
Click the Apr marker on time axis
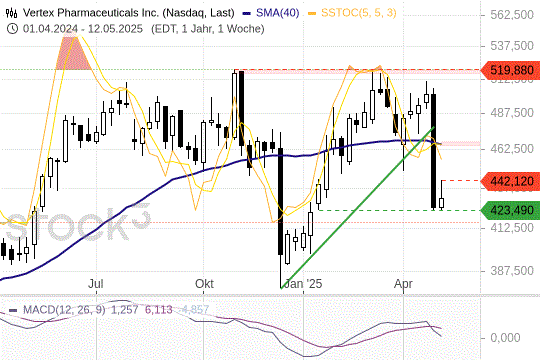tap(403, 284)
